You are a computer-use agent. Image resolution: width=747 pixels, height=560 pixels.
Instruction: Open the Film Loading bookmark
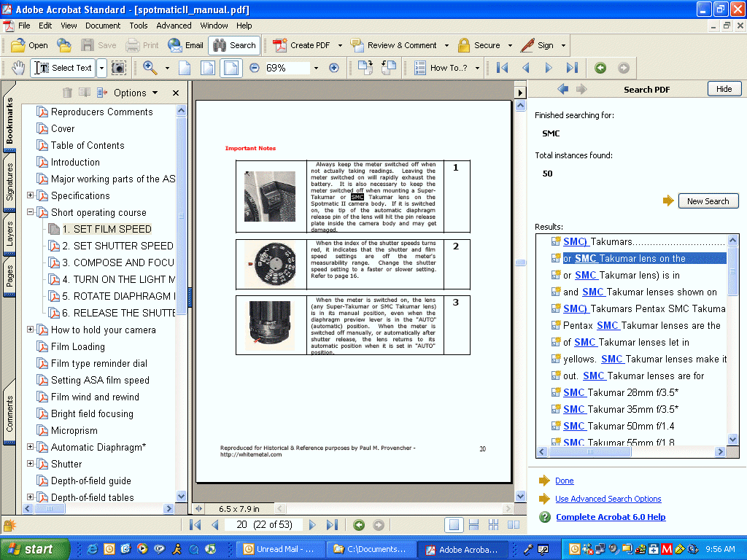[x=77, y=346]
